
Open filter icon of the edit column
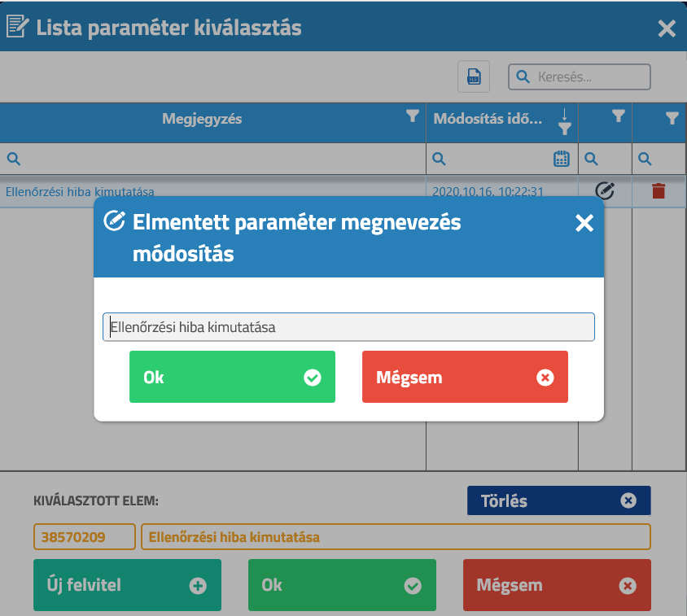[x=618, y=116]
